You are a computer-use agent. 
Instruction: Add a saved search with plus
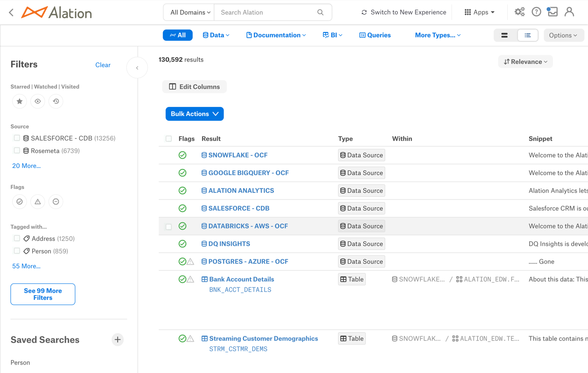[x=118, y=340]
